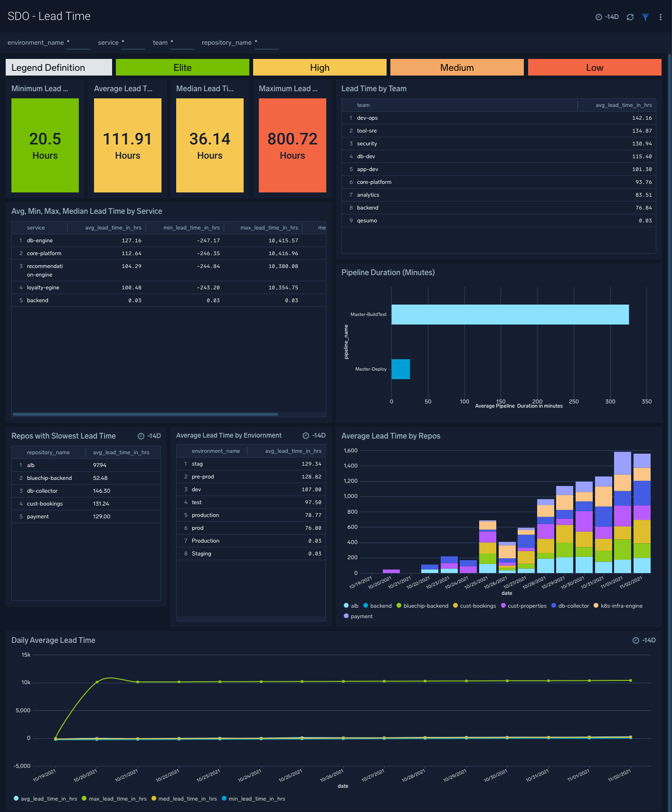Screen dimensions: 672x812
Task: Toggle max_lead_time_in_hrs legend series
Action: pos(114,799)
